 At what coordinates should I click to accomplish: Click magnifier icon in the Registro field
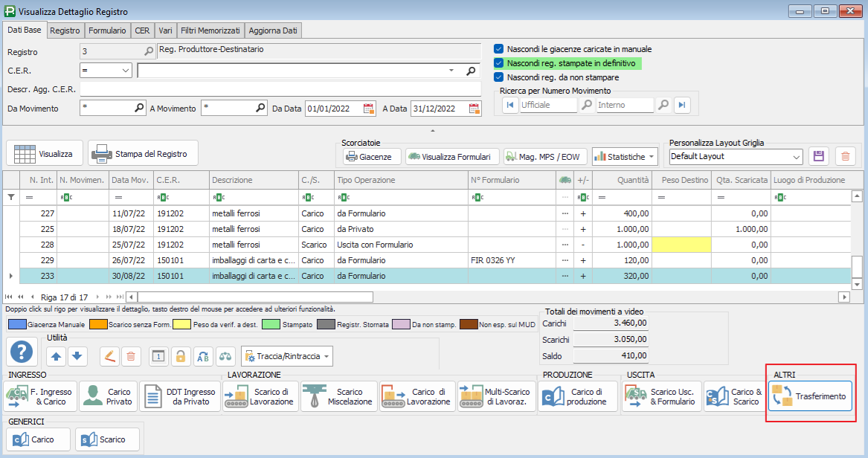148,51
